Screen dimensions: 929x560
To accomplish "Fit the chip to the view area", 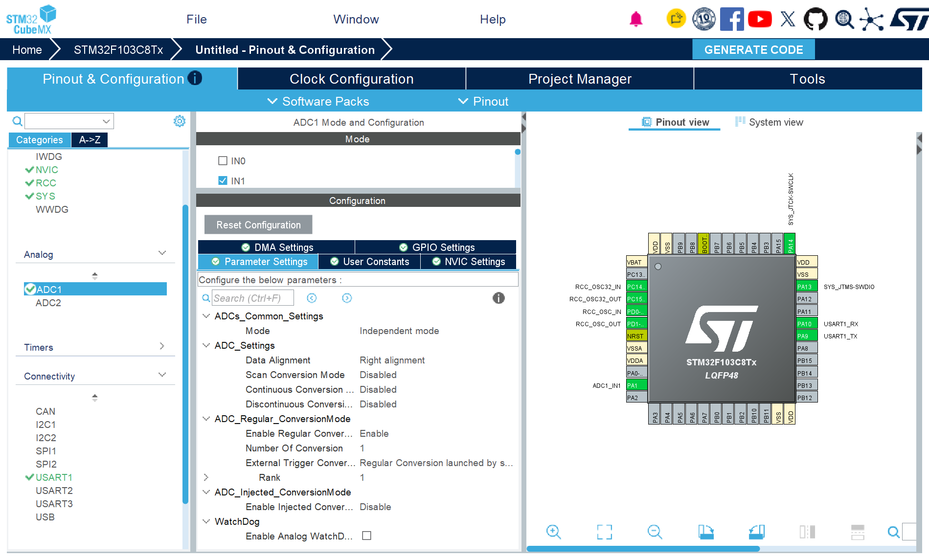I will (604, 532).
